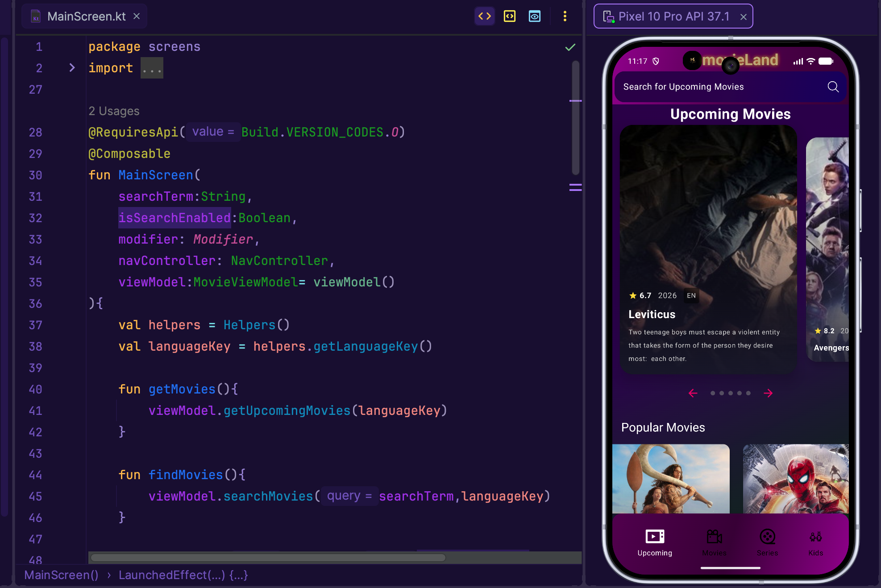Open the editor three-dot options menu
881x588 pixels.
pos(565,17)
